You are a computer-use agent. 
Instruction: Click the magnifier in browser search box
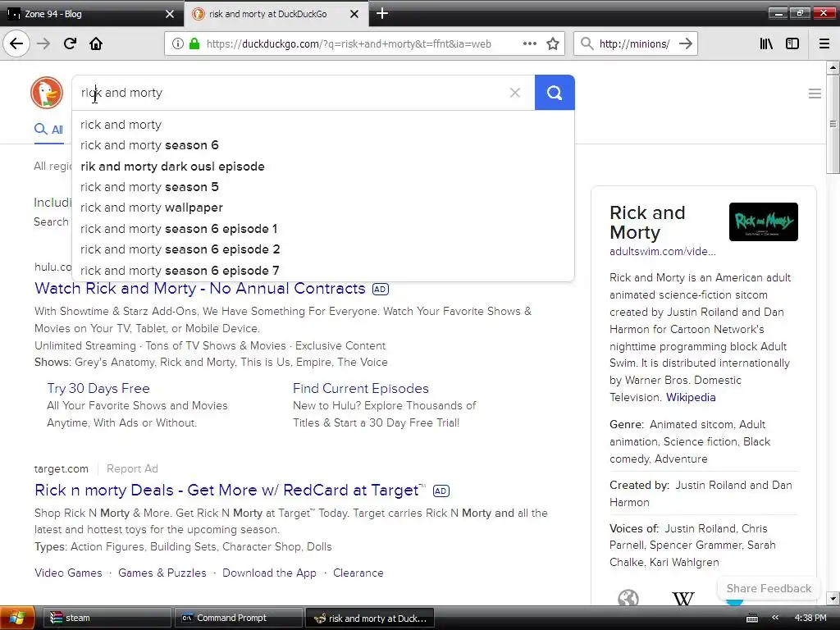pos(587,43)
